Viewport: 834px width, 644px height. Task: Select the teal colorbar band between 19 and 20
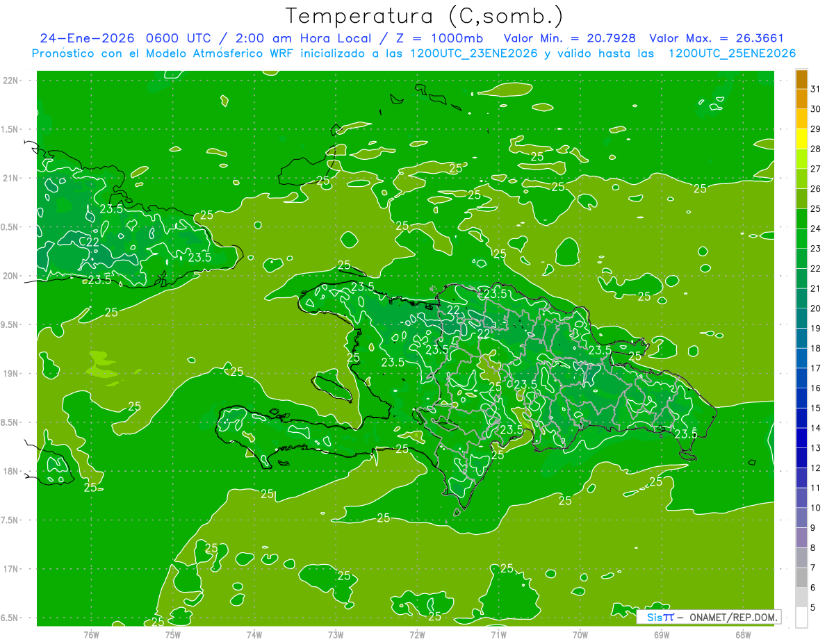coord(801,318)
